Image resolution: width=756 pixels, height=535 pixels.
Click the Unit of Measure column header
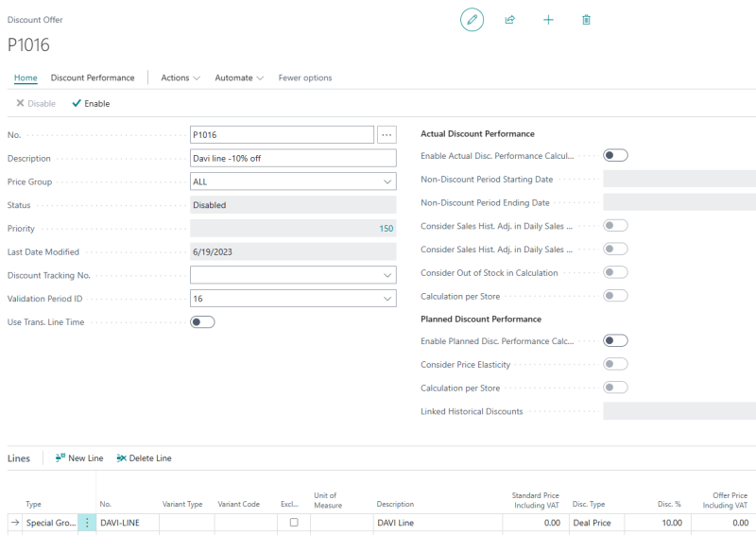[x=328, y=500]
